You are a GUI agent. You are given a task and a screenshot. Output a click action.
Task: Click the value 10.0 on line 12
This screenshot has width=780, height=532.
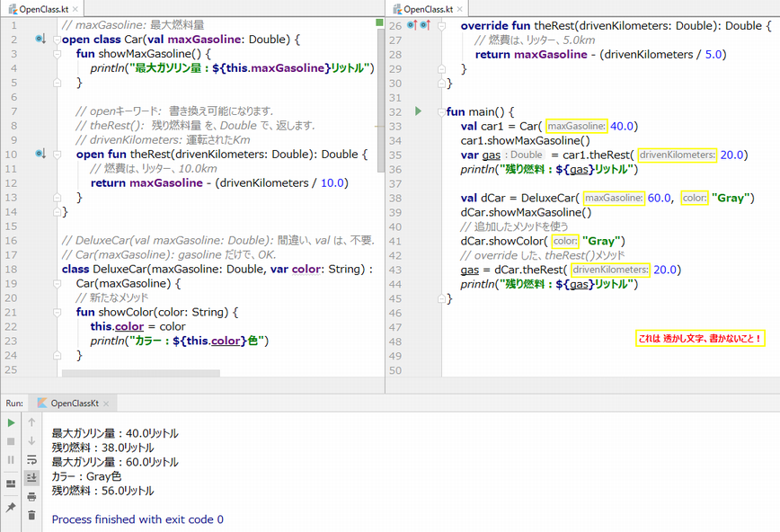tap(332, 183)
